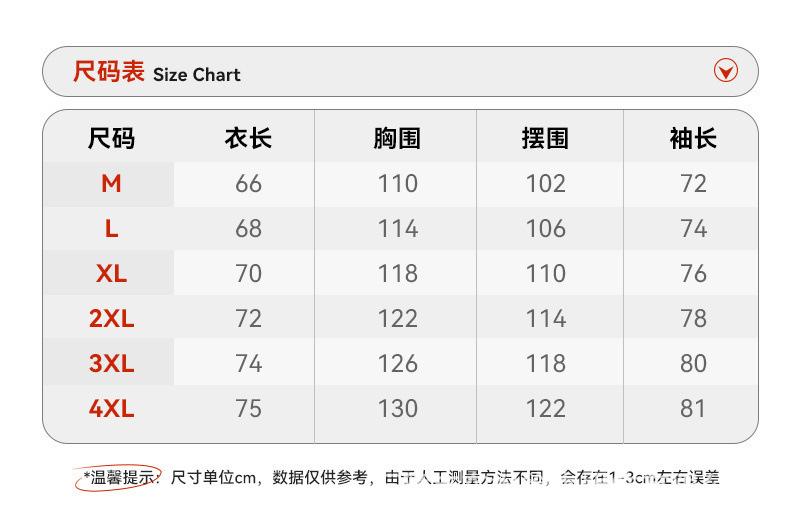The height and width of the screenshot is (526, 790).
Task: Pick the 3XL size row label
Action: pos(111,363)
